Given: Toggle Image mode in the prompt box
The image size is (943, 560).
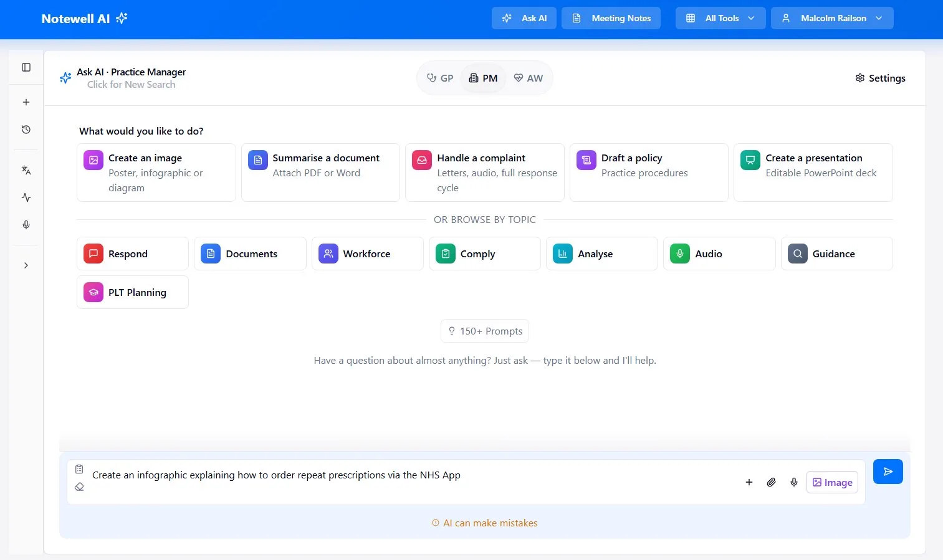Looking at the screenshot, I should point(833,482).
